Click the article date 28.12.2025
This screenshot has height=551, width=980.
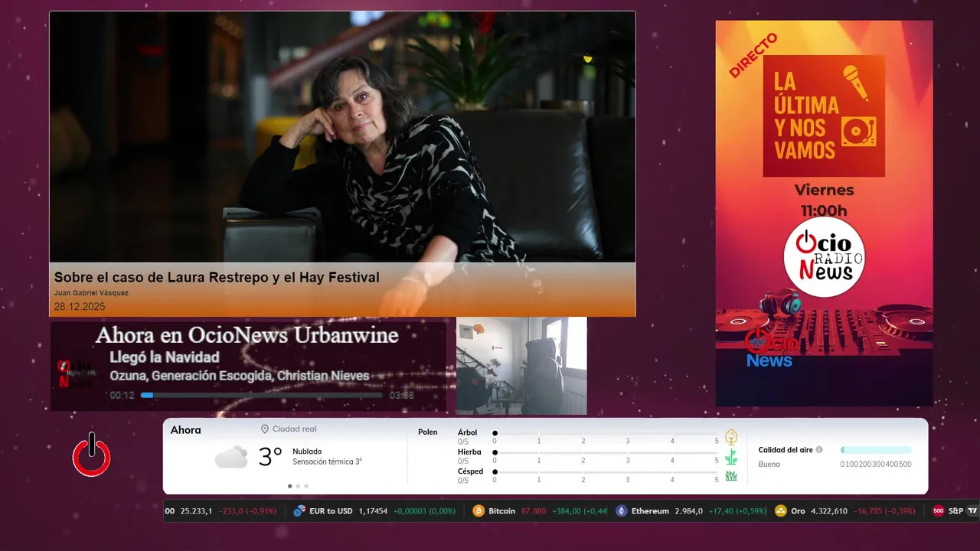point(80,307)
